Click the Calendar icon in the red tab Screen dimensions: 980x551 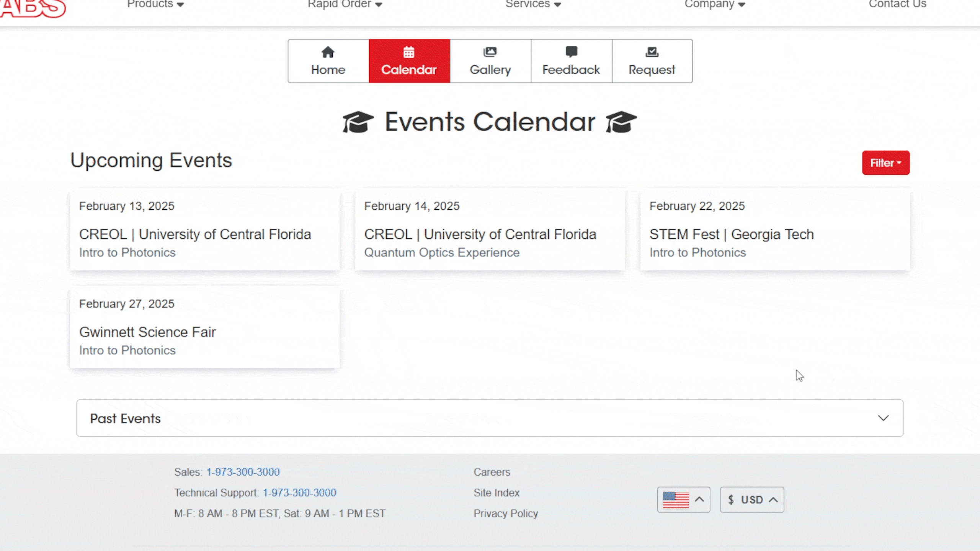click(409, 52)
